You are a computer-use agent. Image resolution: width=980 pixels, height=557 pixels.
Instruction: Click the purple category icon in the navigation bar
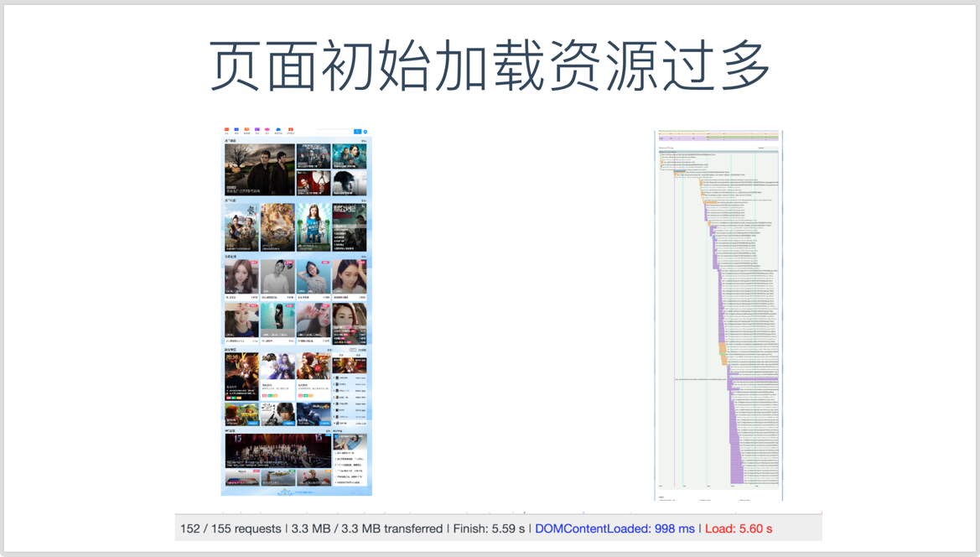[257, 130]
